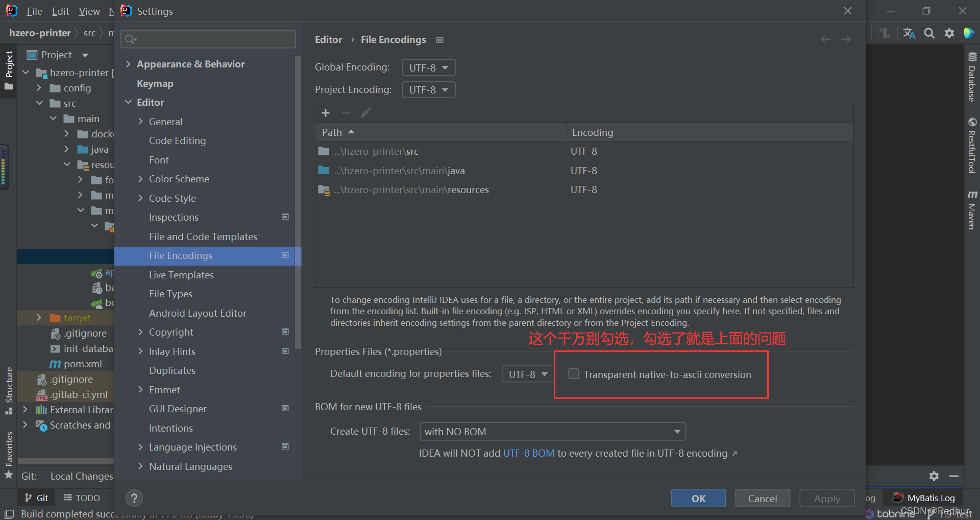Image resolution: width=980 pixels, height=520 pixels.
Task: Open the Maven side panel
Action: tap(972, 210)
